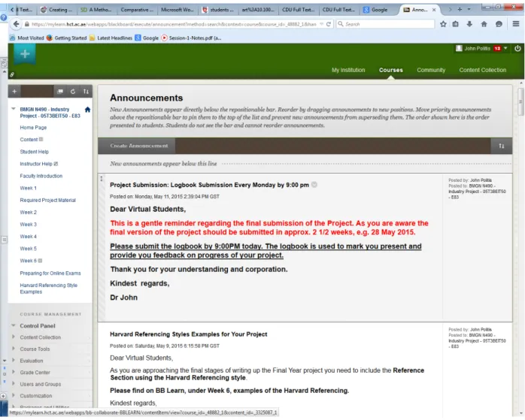Expand Users and Groups section
The width and height of the screenshot is (525, 420).
14,384
